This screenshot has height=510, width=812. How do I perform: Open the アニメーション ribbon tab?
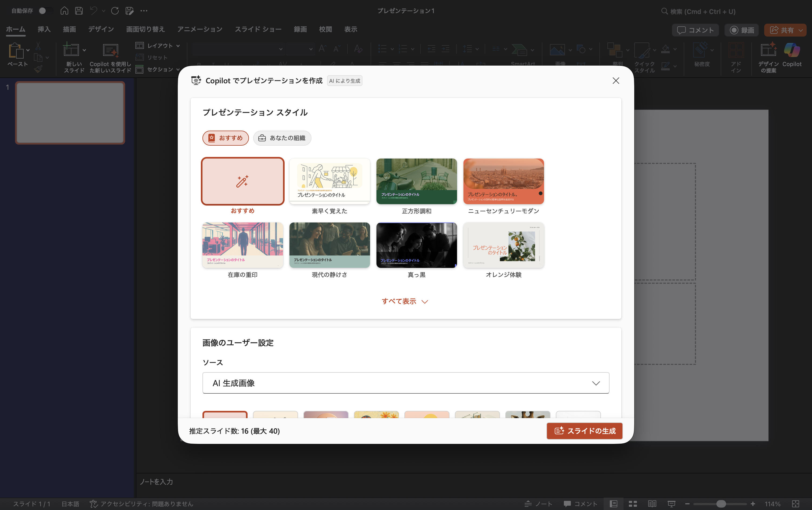[200, 29]
